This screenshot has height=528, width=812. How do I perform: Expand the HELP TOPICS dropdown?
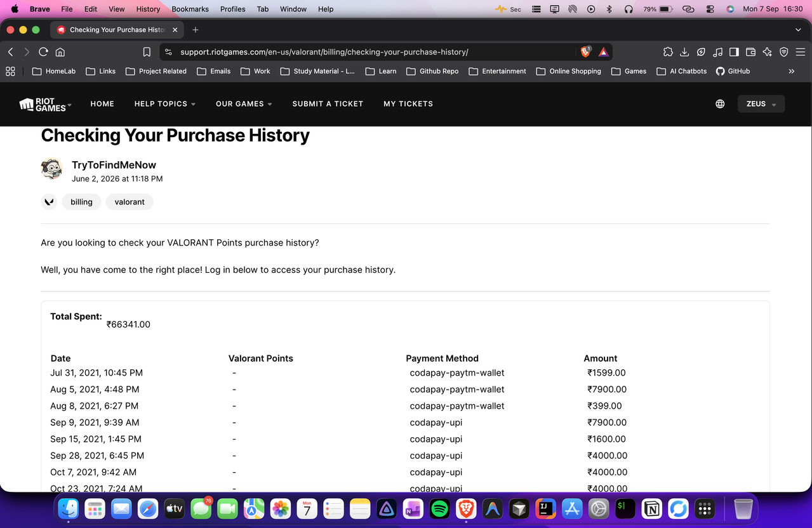coord(164,103)
